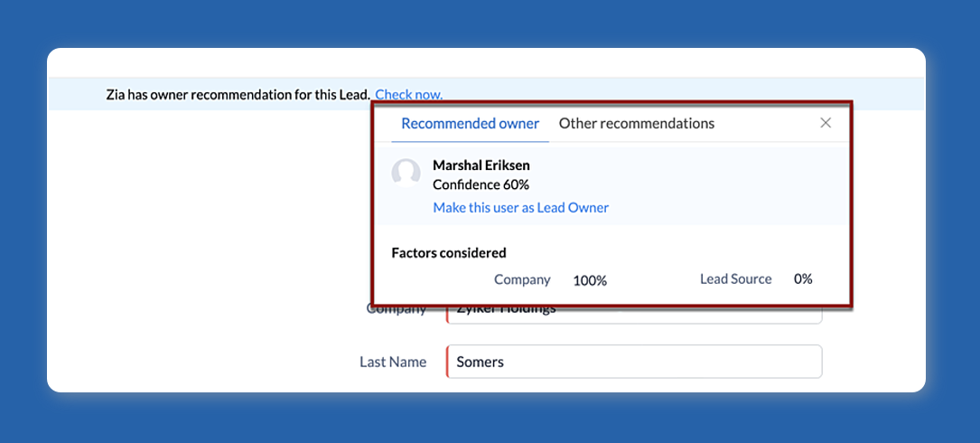980x443 pixels.
Task: Click the Marshal Eriksen name text
Action: click(481, 165)
